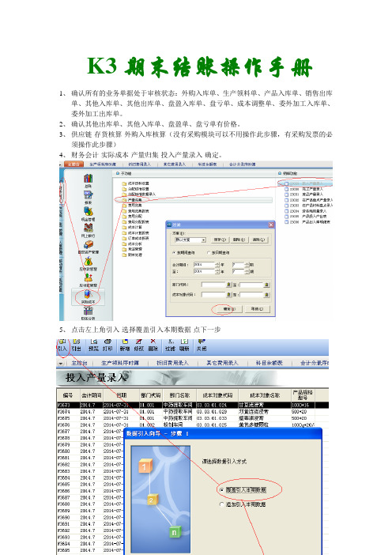The width and height of the screenshot is (392, 555).
Task: Click the 修改 edit toolbar icon
Action: (139, 345)
